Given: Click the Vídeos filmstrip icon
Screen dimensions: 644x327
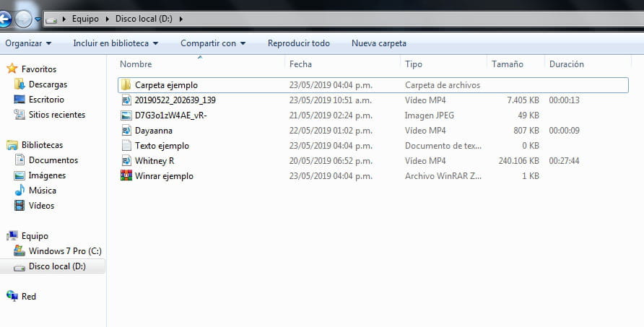Looking at the screenshot, I should (x=19, y=206).
